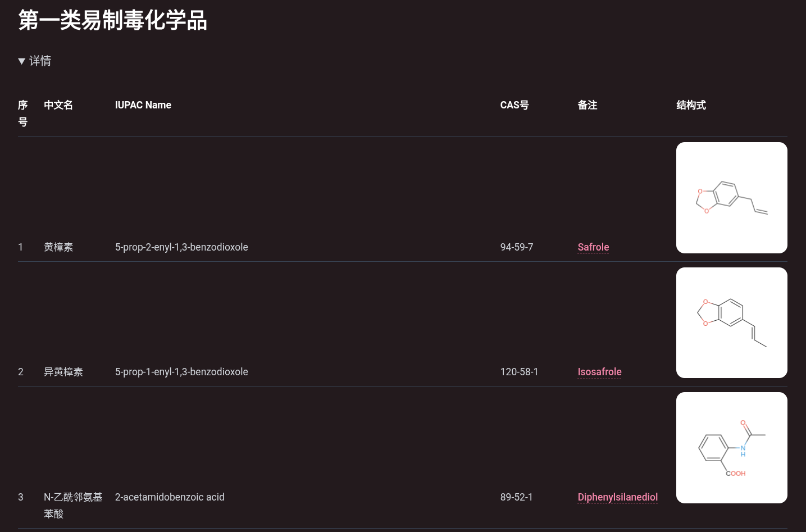Screen dimensions: 806x532
Task: Click the IUPAC Name column header
Action: [143, 105]
